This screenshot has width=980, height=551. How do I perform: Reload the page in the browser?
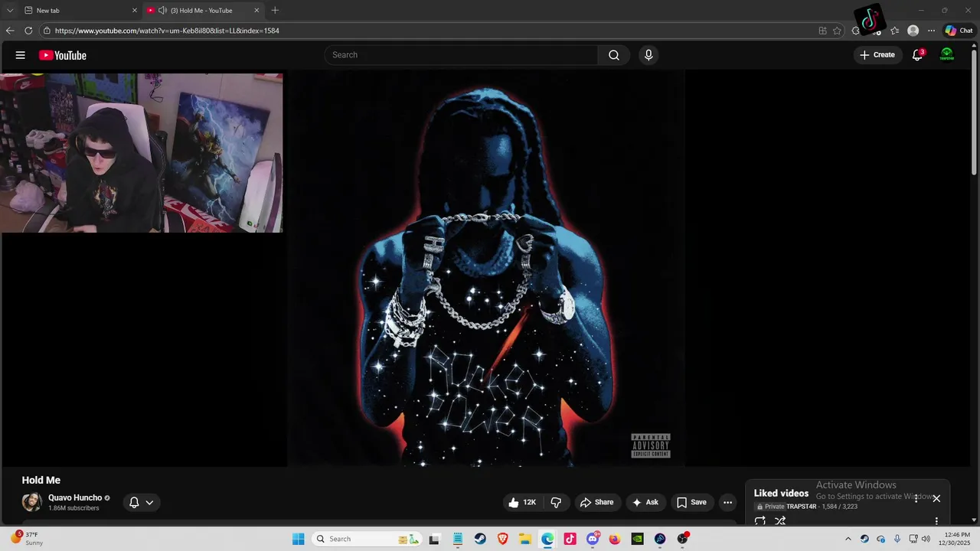coord(28,31)
